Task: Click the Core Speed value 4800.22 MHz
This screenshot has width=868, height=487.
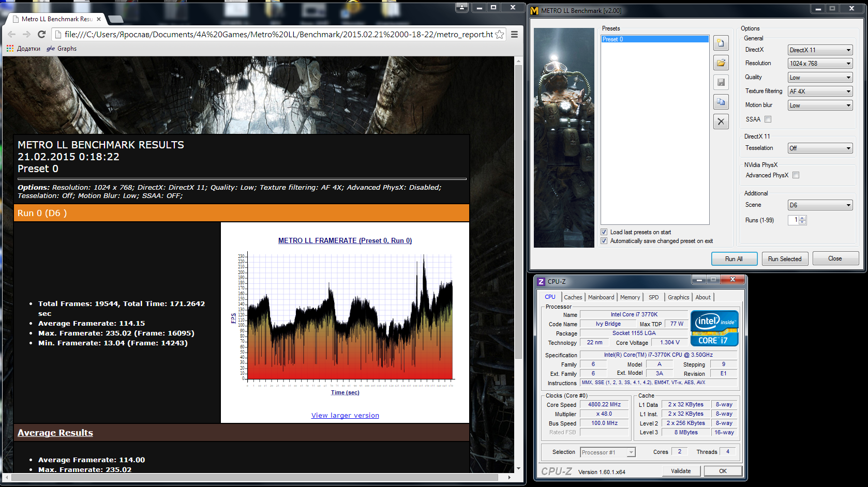Action: click(x=604, y=405)
